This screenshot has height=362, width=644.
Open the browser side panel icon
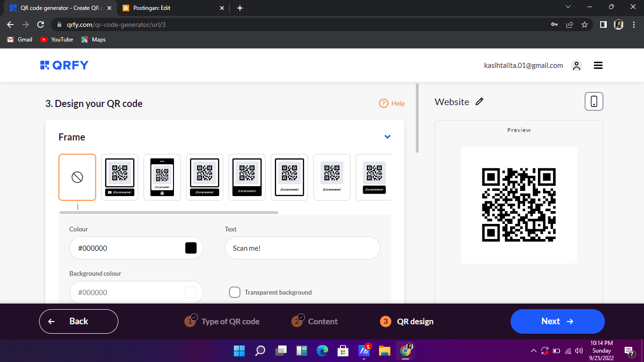pyautogui.click(x=603, y=25)
